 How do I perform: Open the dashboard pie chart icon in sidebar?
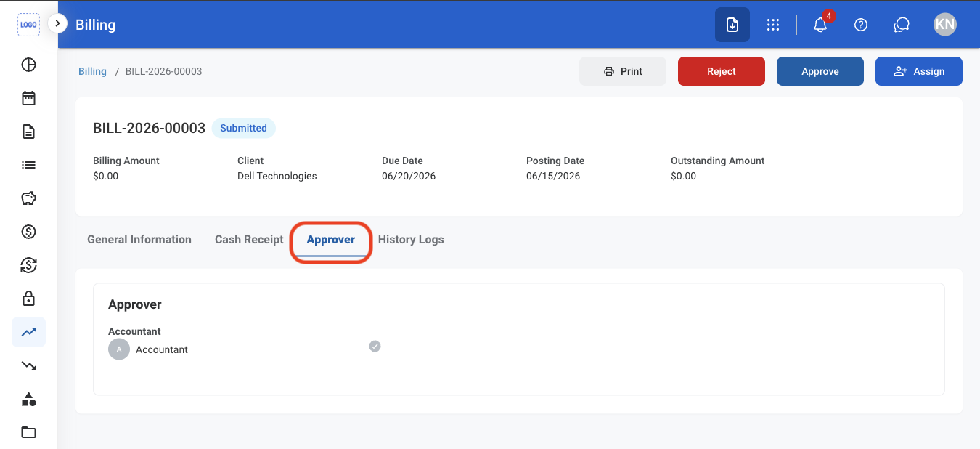[28, 65]
